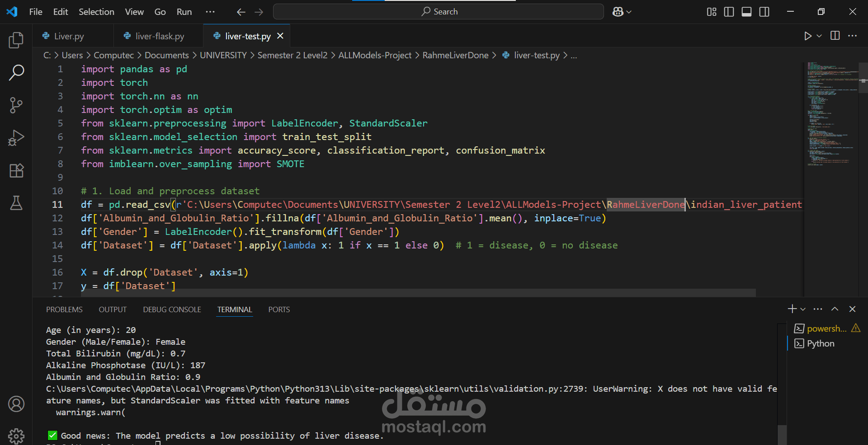This screenshot has width=868, height=445.
Task: Click breadcrumb RahmeLiverDone folder
Action: pyautogui.click(x=455, y=55)
